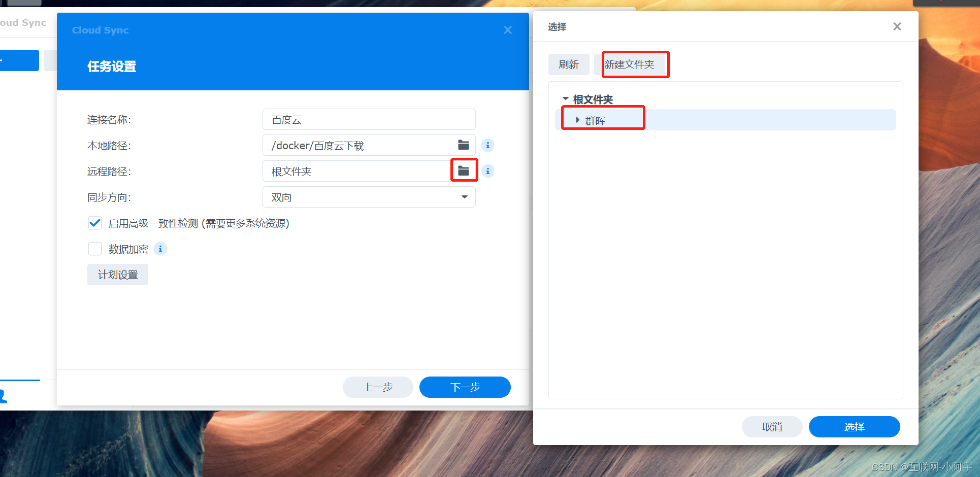
Task: Show info for remote path
Action: pos(487,171)
